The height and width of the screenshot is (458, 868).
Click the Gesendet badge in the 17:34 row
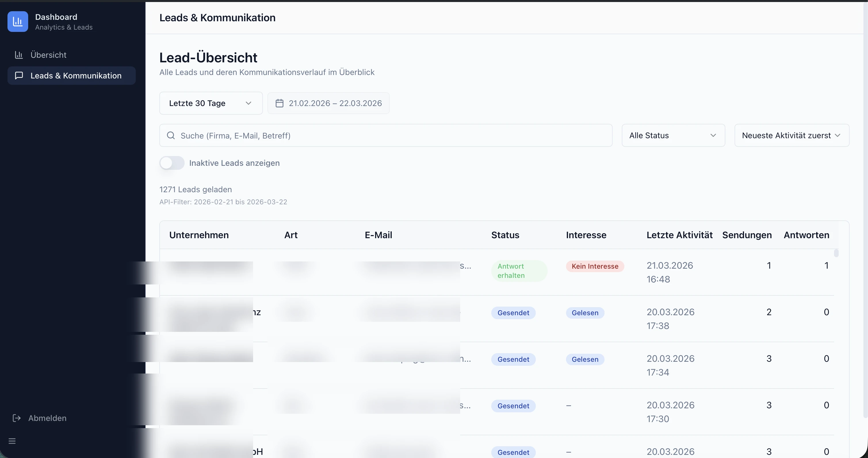point(513,359)
